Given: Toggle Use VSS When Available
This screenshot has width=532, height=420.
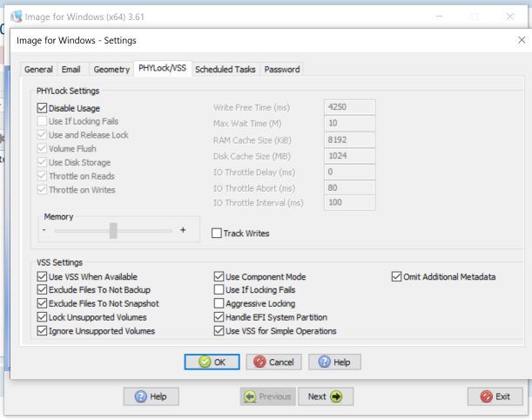Looking at the screenshot, I should [x=42, y=276].
